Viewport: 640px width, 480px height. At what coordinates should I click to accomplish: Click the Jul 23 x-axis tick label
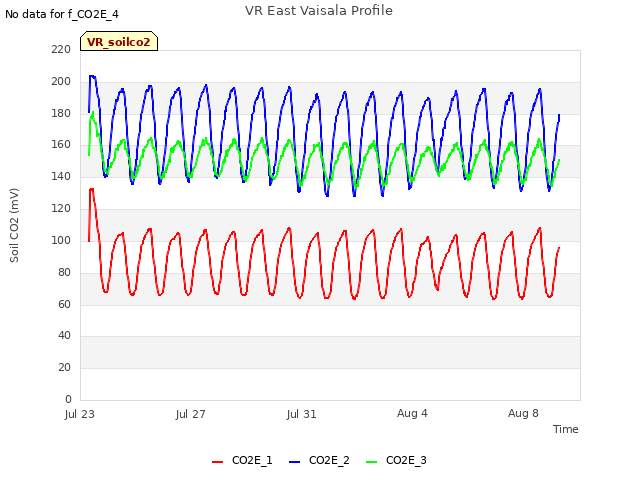[x=80, y=414]
